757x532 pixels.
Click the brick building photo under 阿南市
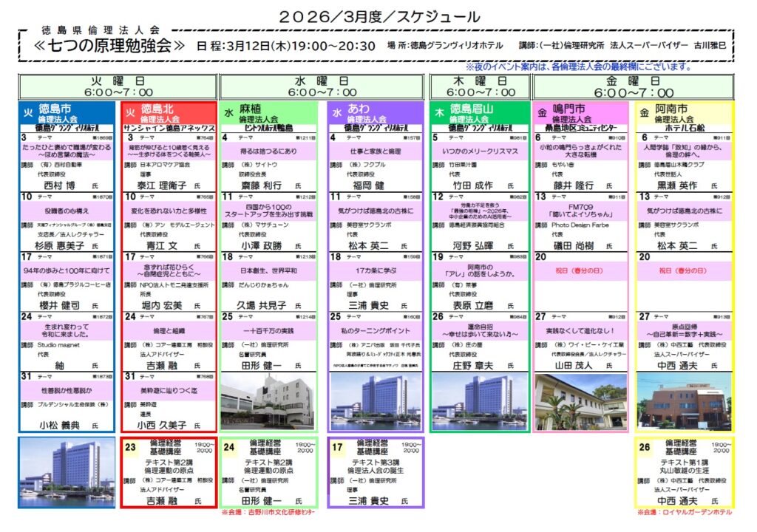click(x=684, y=401)
